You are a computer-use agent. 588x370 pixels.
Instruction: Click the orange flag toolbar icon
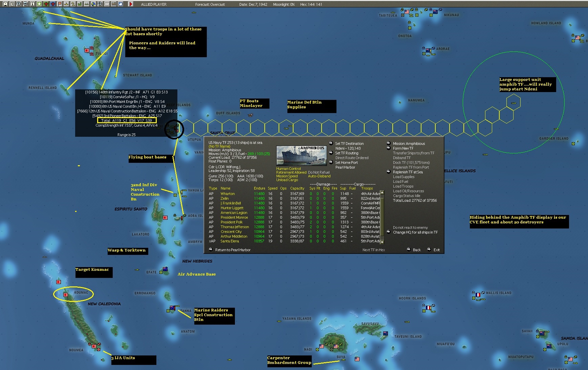[59, 4]
